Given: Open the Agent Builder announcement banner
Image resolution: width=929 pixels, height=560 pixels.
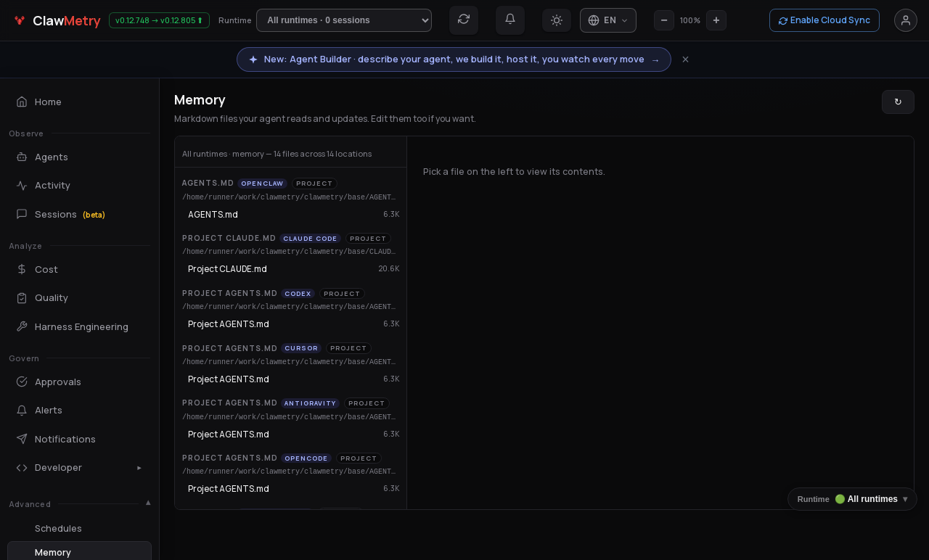Looking at the screenshot, I should tap(454, 59).
